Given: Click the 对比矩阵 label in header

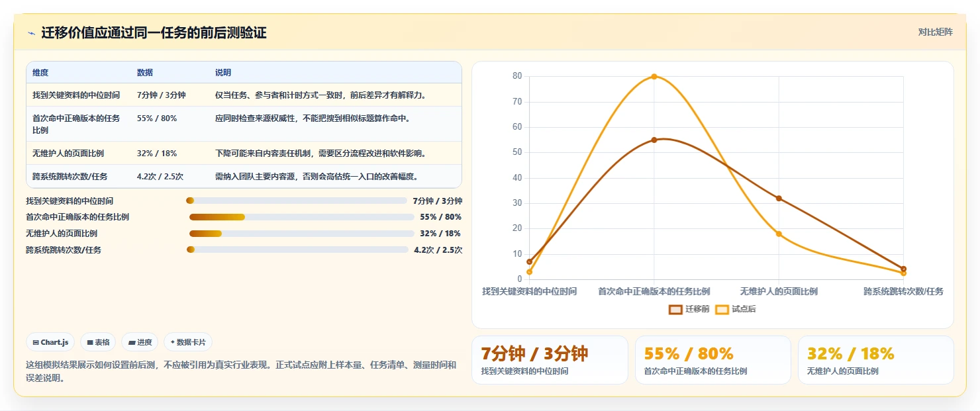Looking at the screenshot, I should pos(936,32).
